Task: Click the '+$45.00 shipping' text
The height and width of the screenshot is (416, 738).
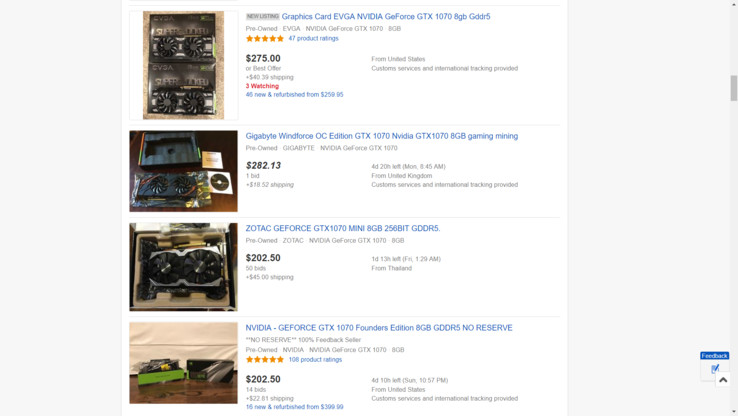Action: click(x=270, y=277)
